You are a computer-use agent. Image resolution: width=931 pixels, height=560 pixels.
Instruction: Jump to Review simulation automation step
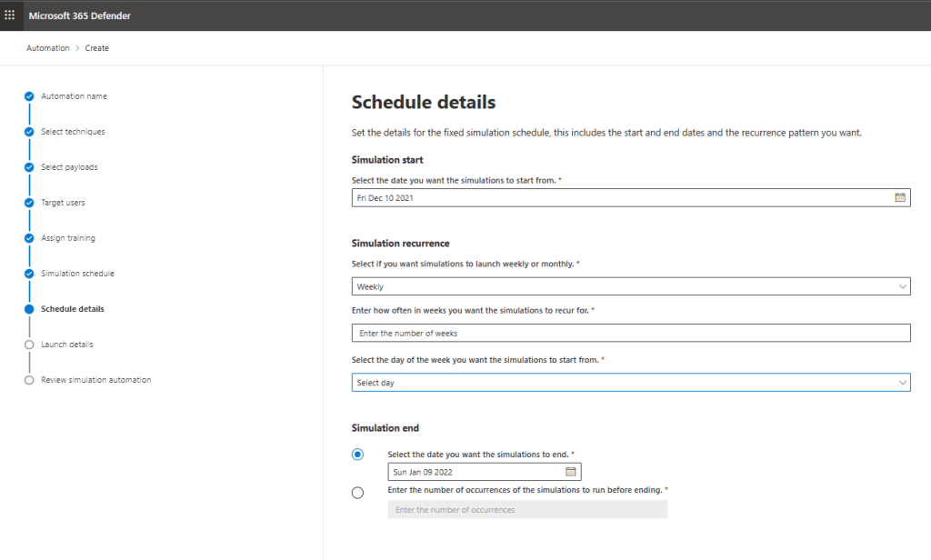tap(95, 380)
